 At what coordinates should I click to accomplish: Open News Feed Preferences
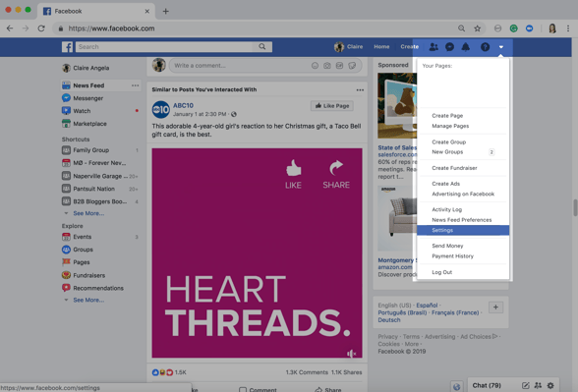[x=462, y=220]
